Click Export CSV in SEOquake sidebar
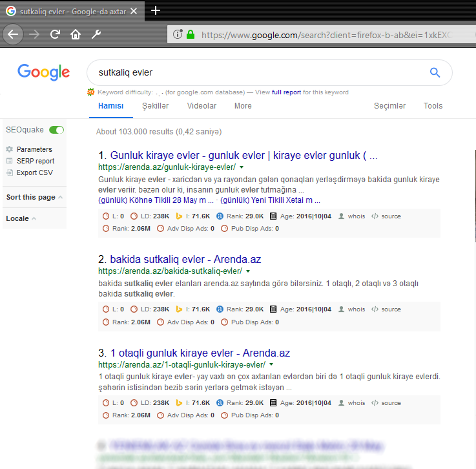The image size is (476, 469). tap(34, 172)
